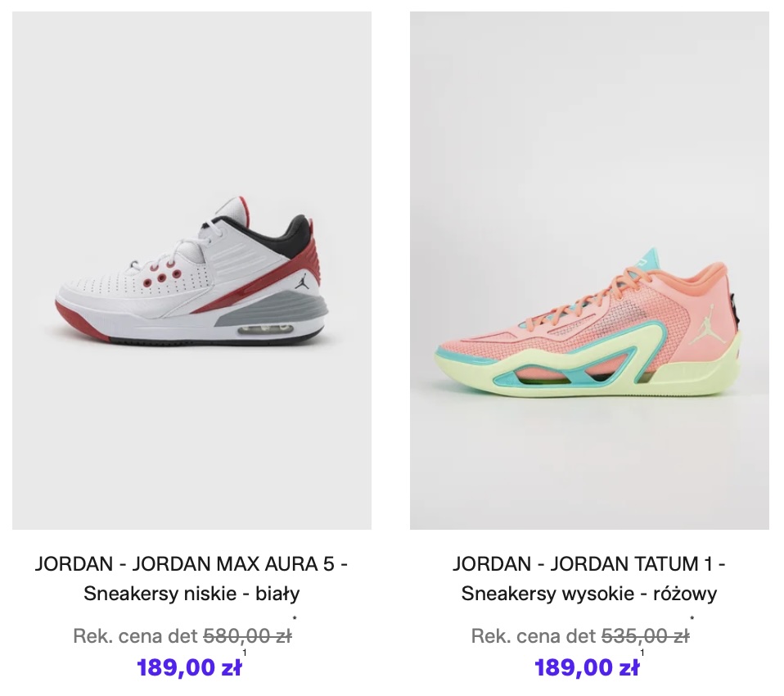This screenshot has width=784, height=696.
Task: Open the pink Jordan Tatum 1 shoe photo
Action: point(589,271)
